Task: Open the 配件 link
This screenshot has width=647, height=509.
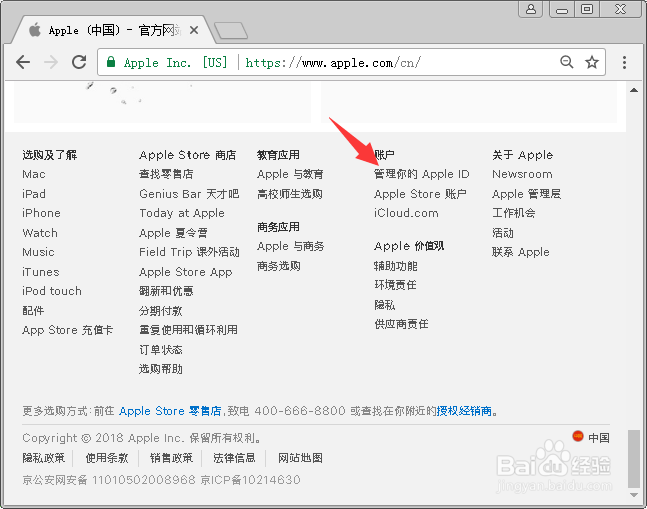Action: (33, 311)
